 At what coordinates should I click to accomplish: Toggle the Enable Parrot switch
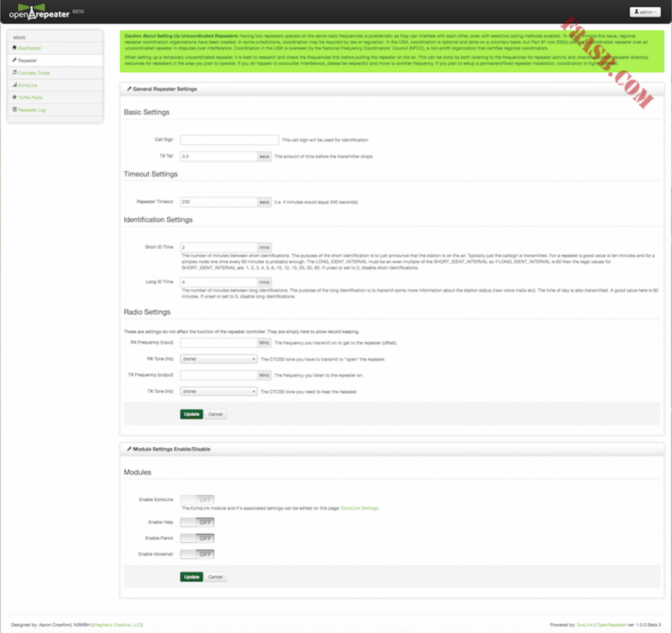197,538
